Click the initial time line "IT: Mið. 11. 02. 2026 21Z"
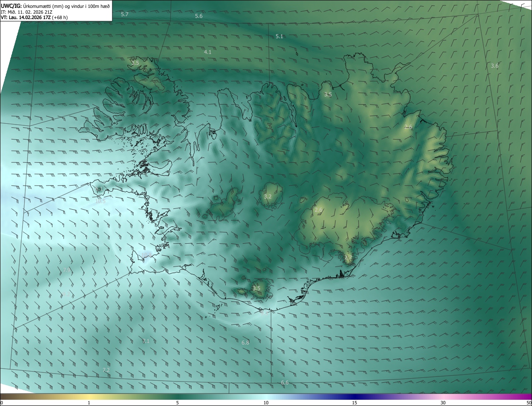 27,12
